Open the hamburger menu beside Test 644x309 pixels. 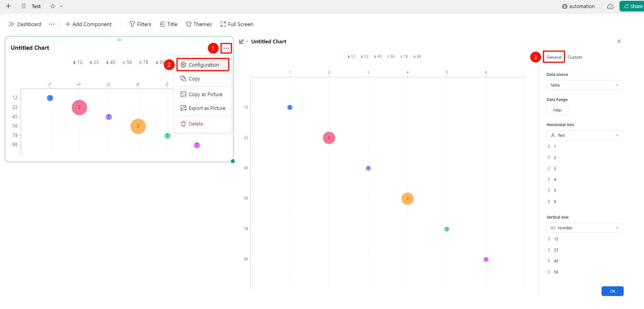tap(24, 6)
